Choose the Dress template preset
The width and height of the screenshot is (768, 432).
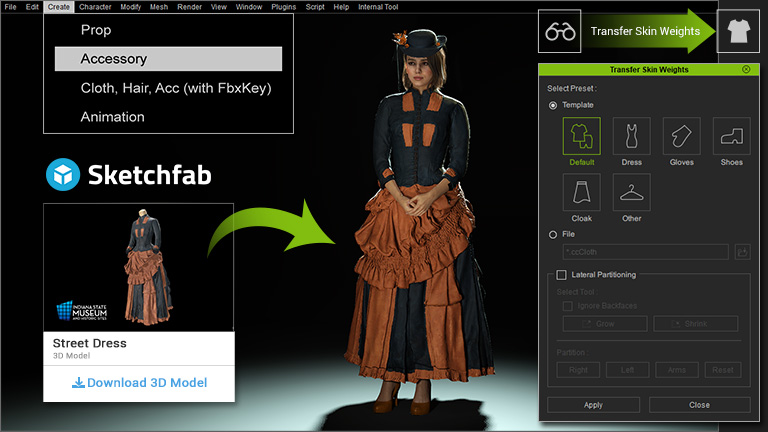click(631, 135)
